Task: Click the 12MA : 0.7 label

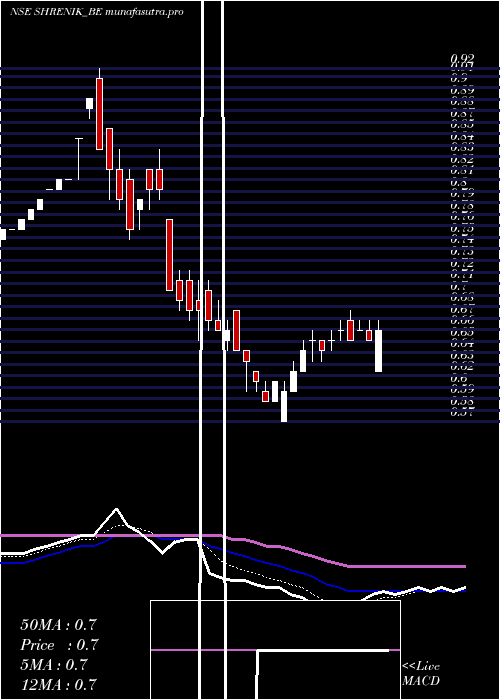Action: coord(58,684)
